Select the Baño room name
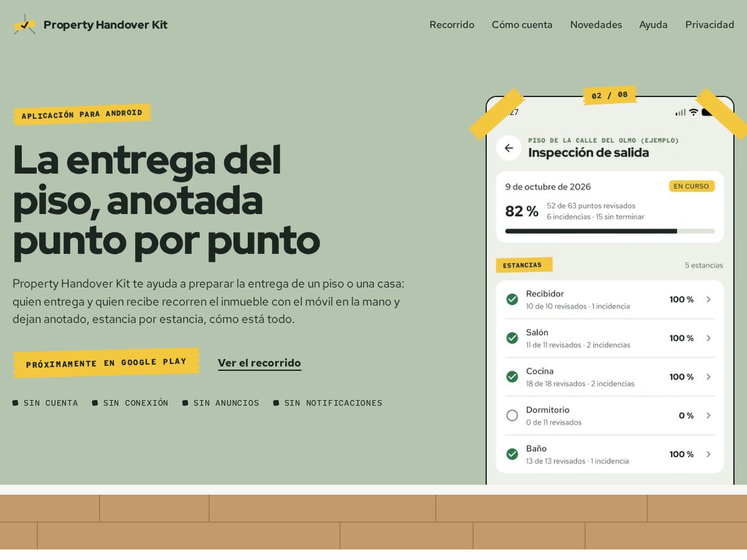Image resolution: width=747 pixels, height=560 pixels. 536,448
